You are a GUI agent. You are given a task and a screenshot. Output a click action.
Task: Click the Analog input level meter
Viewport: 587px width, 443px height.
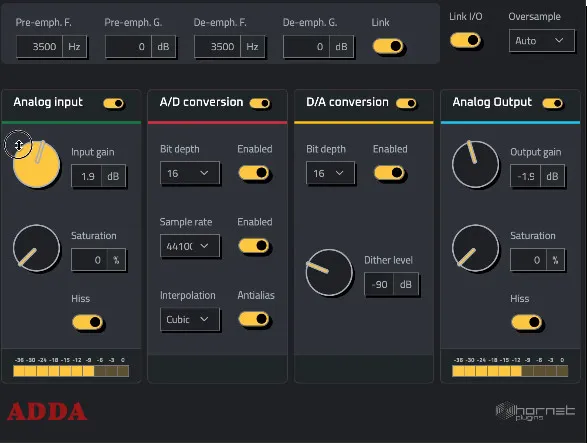[71, 371]
